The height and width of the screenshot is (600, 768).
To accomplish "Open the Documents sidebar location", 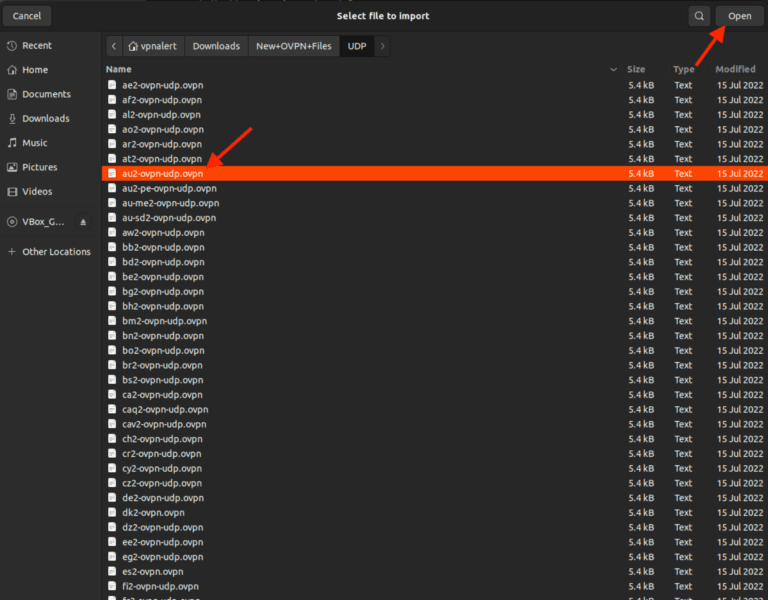I will pos(45,94).
